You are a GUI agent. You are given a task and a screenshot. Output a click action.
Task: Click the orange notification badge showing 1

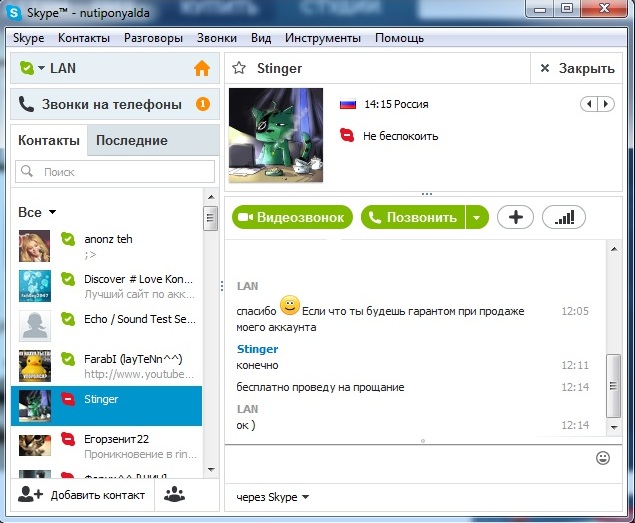coord(203,104)
